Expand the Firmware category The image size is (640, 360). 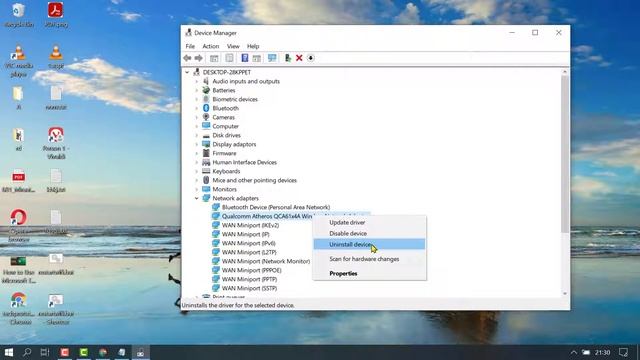(197, 153)
